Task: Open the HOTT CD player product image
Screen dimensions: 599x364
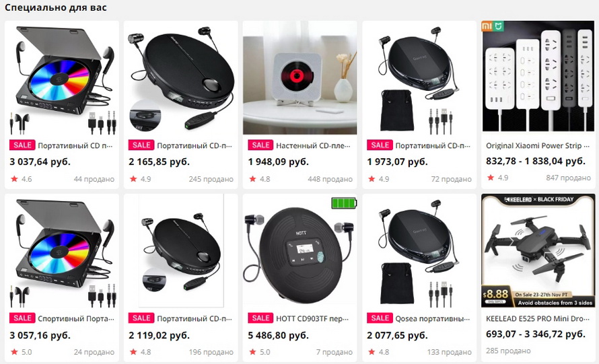Action: [300, 250]
